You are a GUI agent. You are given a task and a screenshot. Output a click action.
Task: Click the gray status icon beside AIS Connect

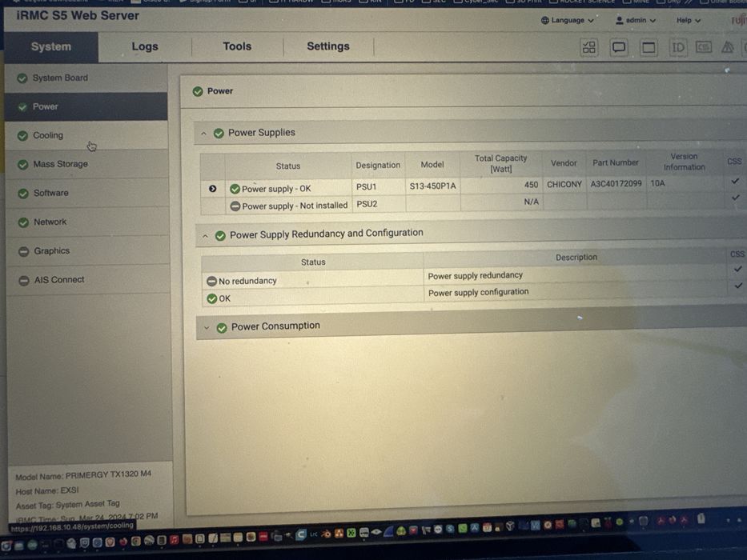coord(24,281)
